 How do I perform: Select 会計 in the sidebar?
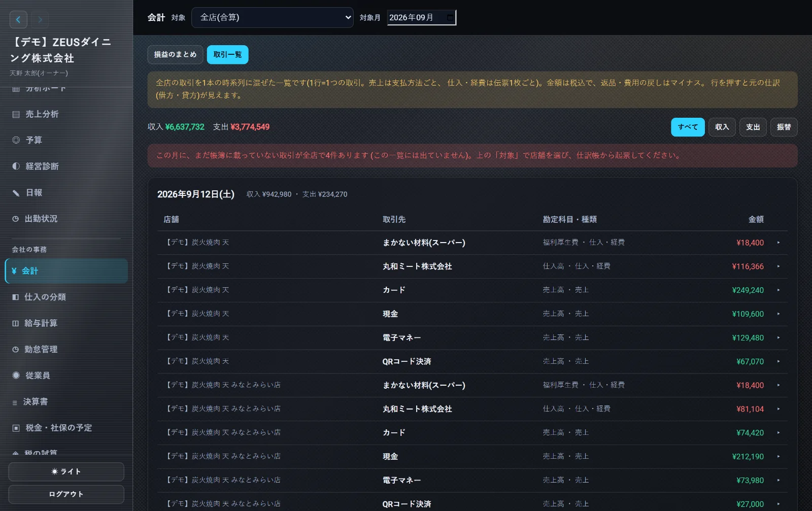[66, 271]
